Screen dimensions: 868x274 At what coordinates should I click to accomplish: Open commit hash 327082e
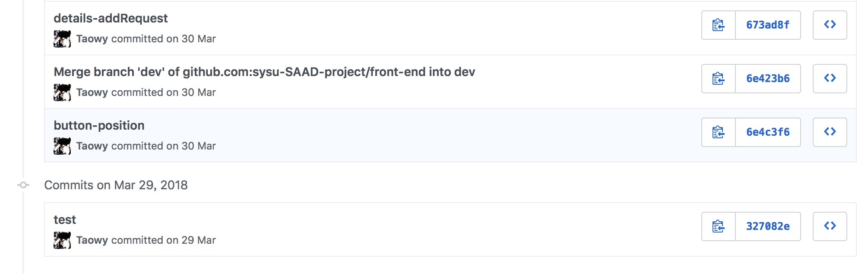768,226
